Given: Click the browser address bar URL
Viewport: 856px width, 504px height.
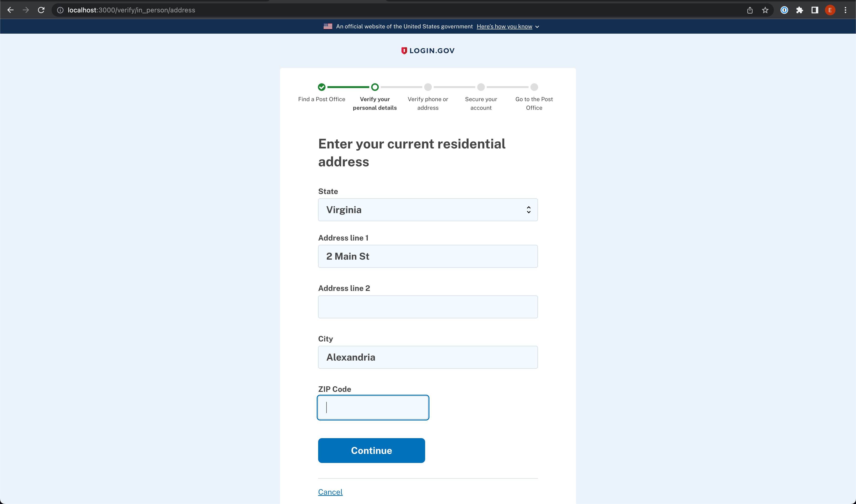Looking at the screenshot, I should point(131,10).
